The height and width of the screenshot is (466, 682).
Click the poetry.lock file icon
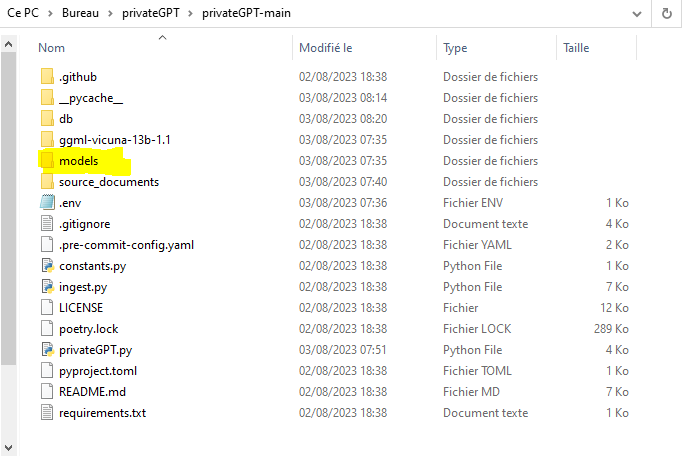click(47, 329)
